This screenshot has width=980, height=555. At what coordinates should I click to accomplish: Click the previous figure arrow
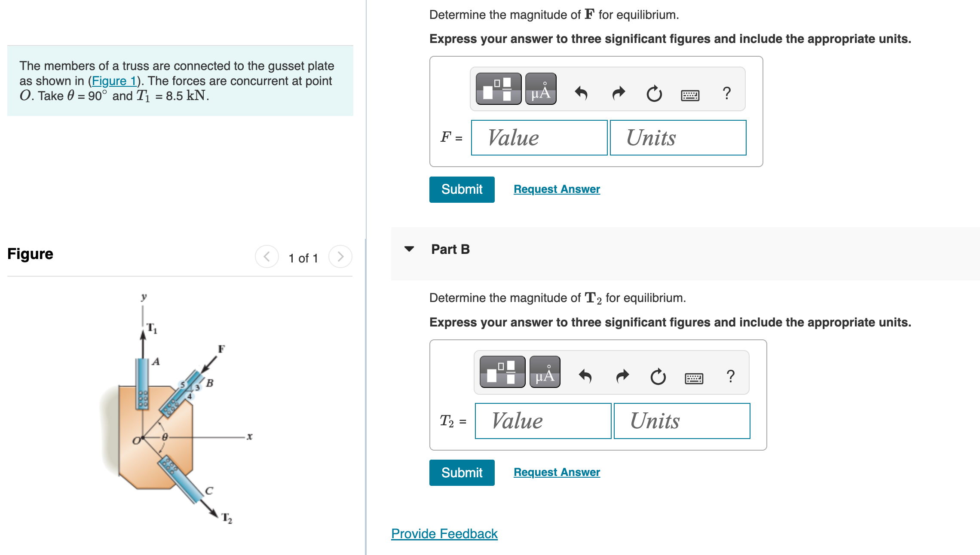tap(266, 257)
